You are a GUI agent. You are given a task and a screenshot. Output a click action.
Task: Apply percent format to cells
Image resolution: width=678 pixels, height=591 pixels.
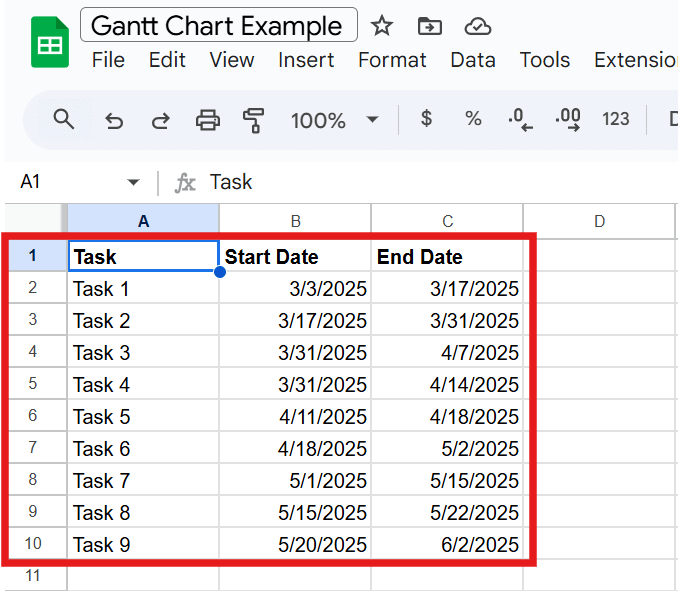click(473, 119)
